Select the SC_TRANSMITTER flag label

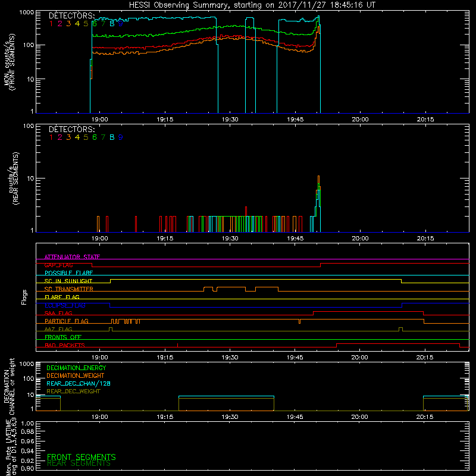[x=69, y=289]
